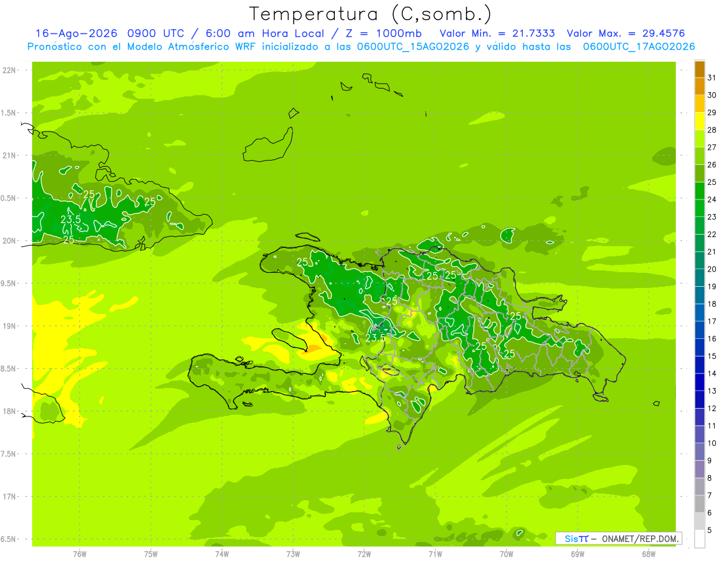
Task: Click the '75W' longitude axis label
Action: [x=151, y=554]
